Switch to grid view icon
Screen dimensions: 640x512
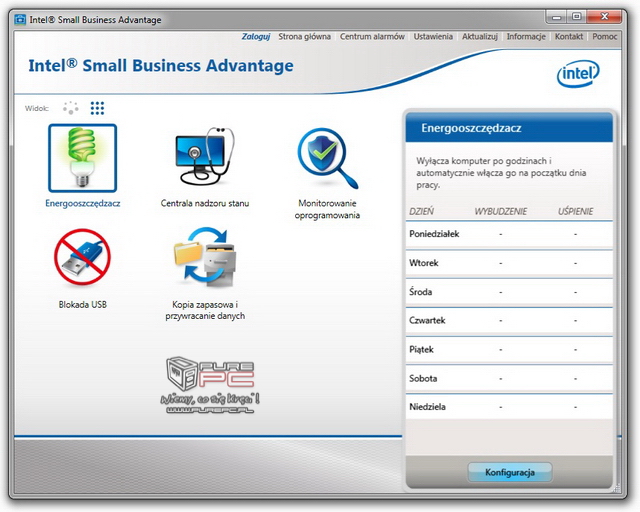pyautogui.click(x=97, y=108)
